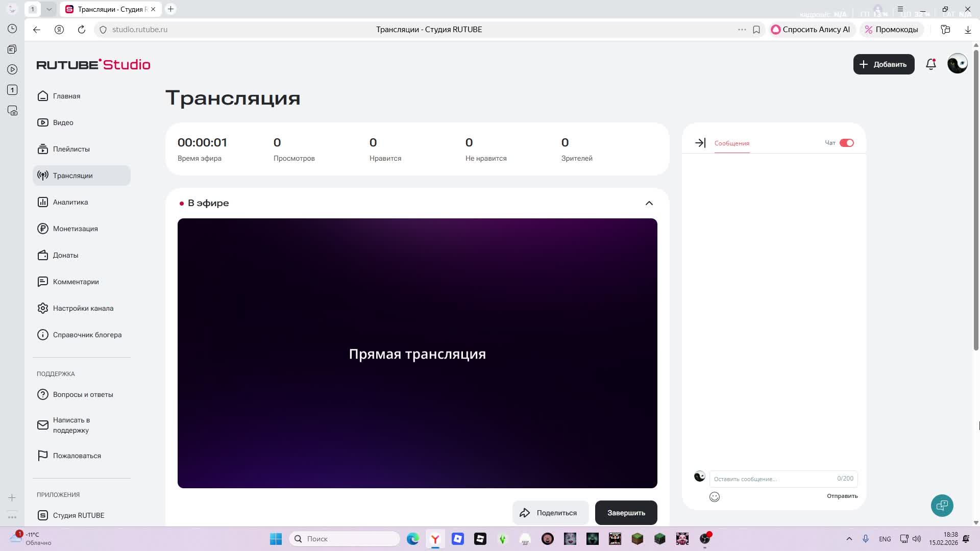Open the tab group dropdown next to tab 1
This screenshot has width=980, height=551.
click(x=49, y=9)
